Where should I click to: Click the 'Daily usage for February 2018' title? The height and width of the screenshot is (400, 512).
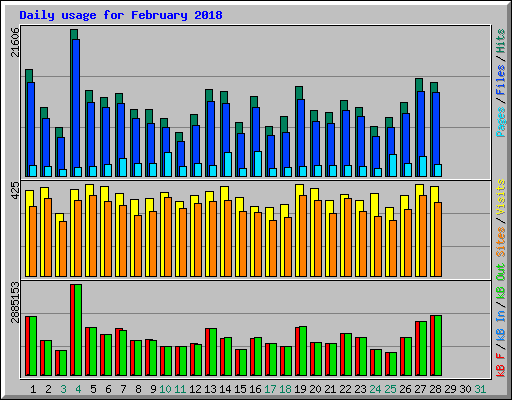[121, 15]
